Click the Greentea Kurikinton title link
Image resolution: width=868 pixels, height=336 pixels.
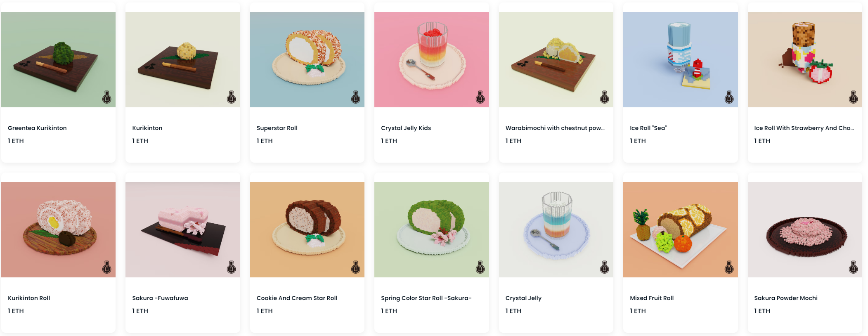click(x=37, y=128)
